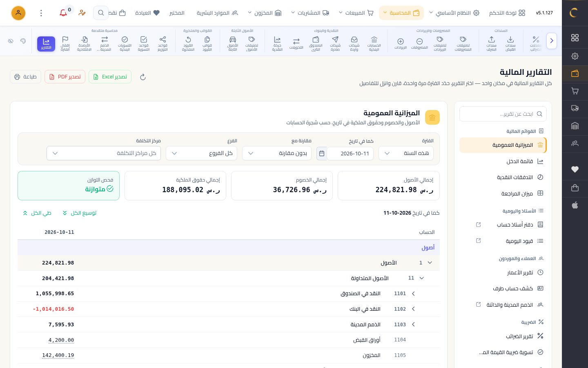Click the ابحث عن تقرير search field
This screenshot has width=588, height=368.
503,114
